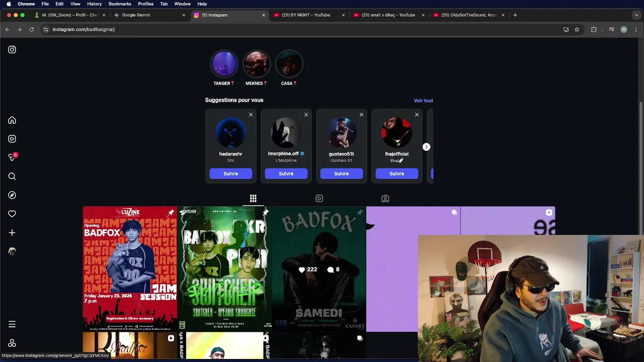This screenshot has height=362, width=644.
Task: Open hadarashr profile picture
Action: click(230, 133)
